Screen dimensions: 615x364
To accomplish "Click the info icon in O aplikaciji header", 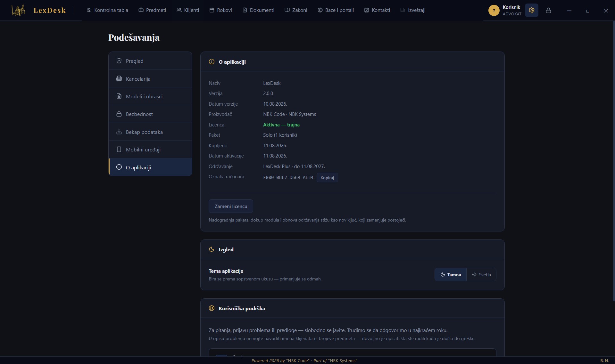I will (x=212, y=62).
